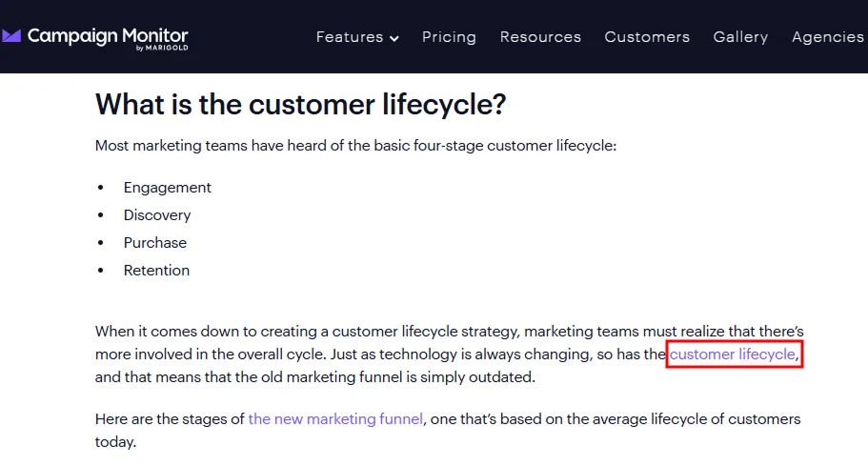Open the Gallery nav link
The height and width of the screenshot is (466, 868).
(x=740, y=37)
